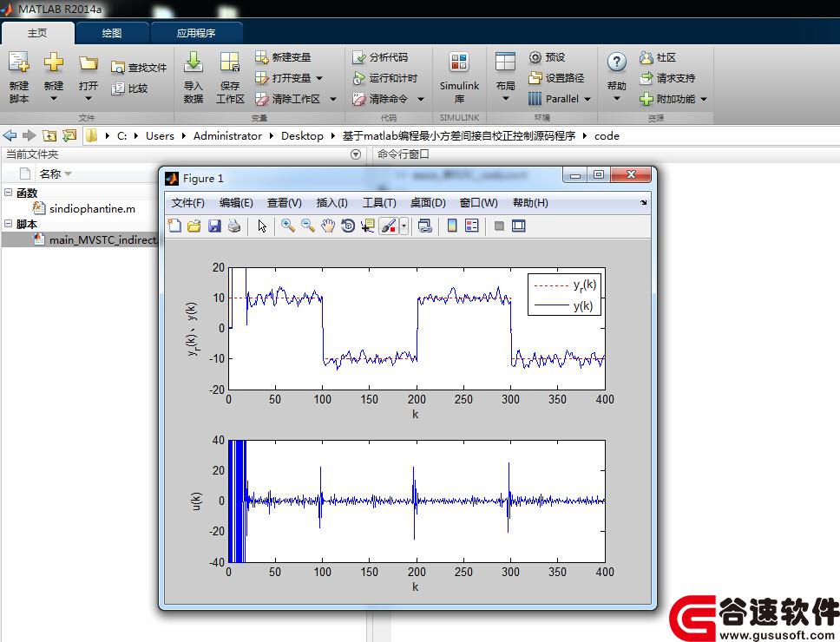840x642 pixels.
Task: Click the browse for folder icon
Action: pos(69,135)
